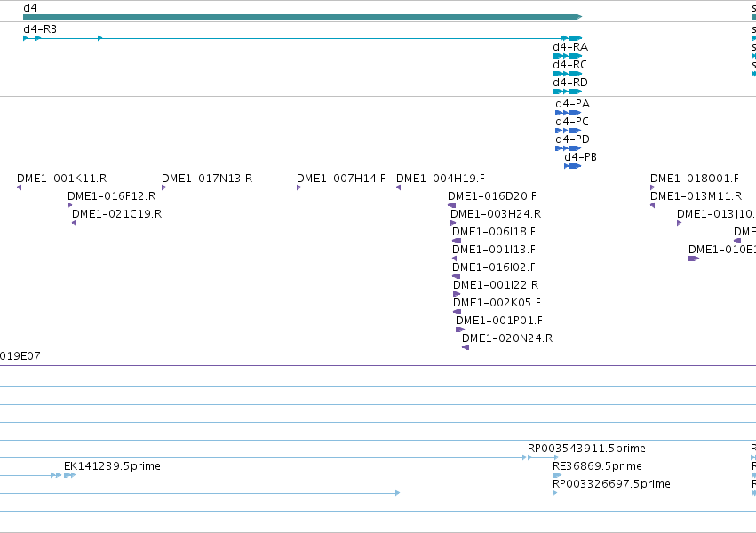
Task: Select the d4-RA transcript label
Action: coord(570,47)
